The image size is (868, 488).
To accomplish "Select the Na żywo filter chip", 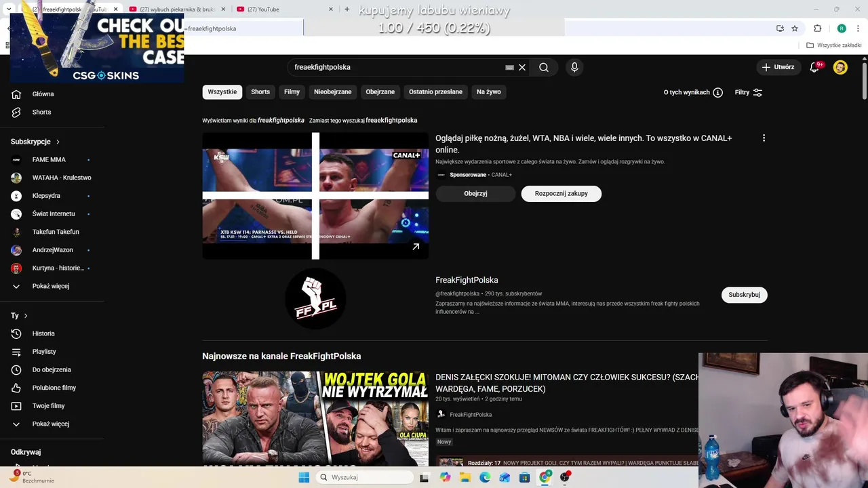I will click(x=489, y=92).
